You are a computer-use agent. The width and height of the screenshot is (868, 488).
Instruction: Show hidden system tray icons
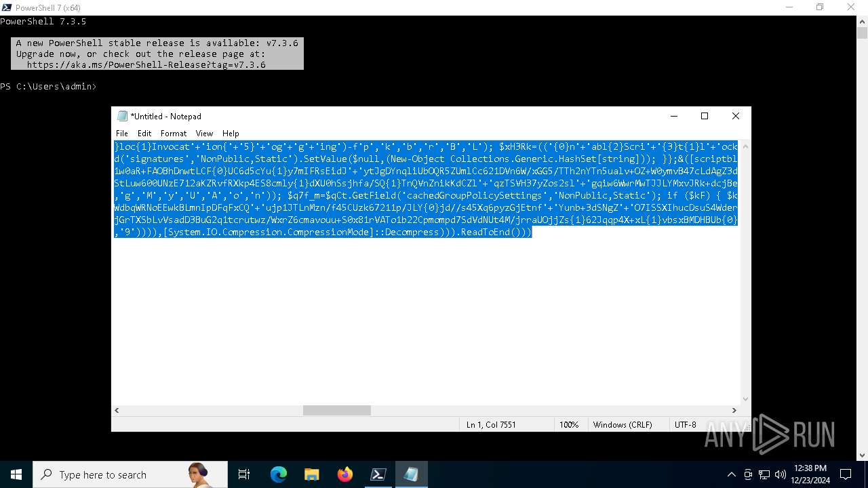coord(731,474)
